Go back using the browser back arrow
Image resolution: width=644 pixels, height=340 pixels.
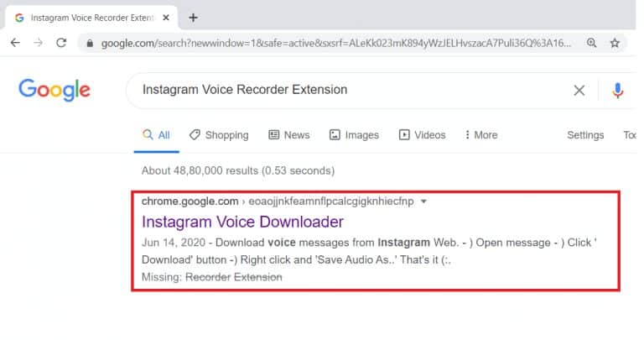[x=15, y=43]
